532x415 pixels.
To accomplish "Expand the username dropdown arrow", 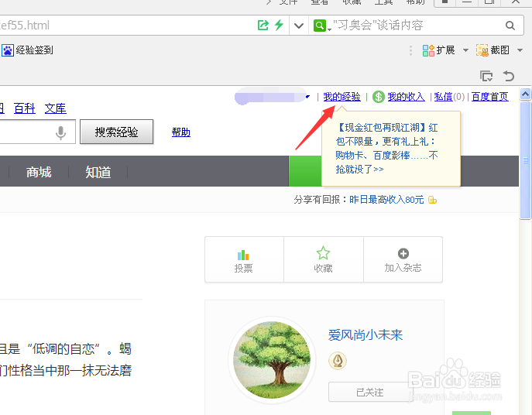I will (307, 97).
